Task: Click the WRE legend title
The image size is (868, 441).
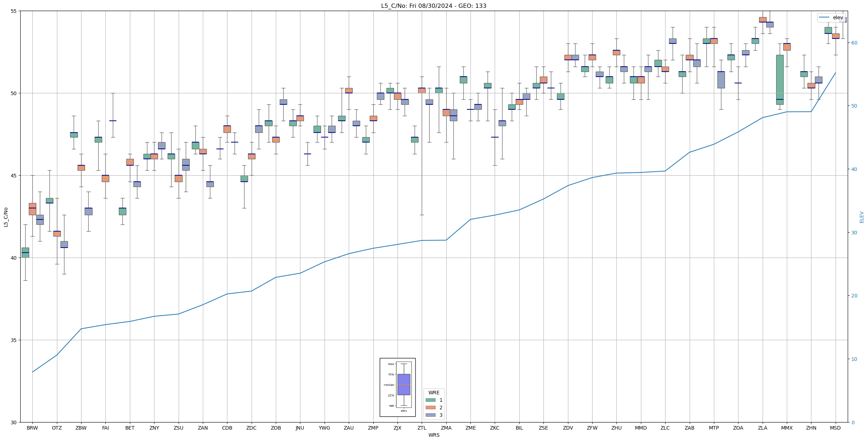Action: (434, 393)
